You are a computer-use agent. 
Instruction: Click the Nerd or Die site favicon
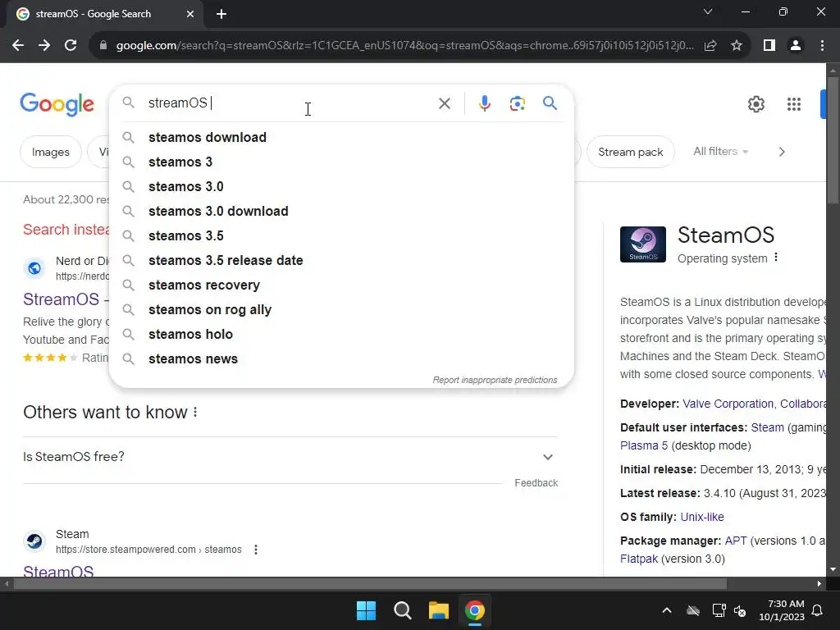point(34,268)
